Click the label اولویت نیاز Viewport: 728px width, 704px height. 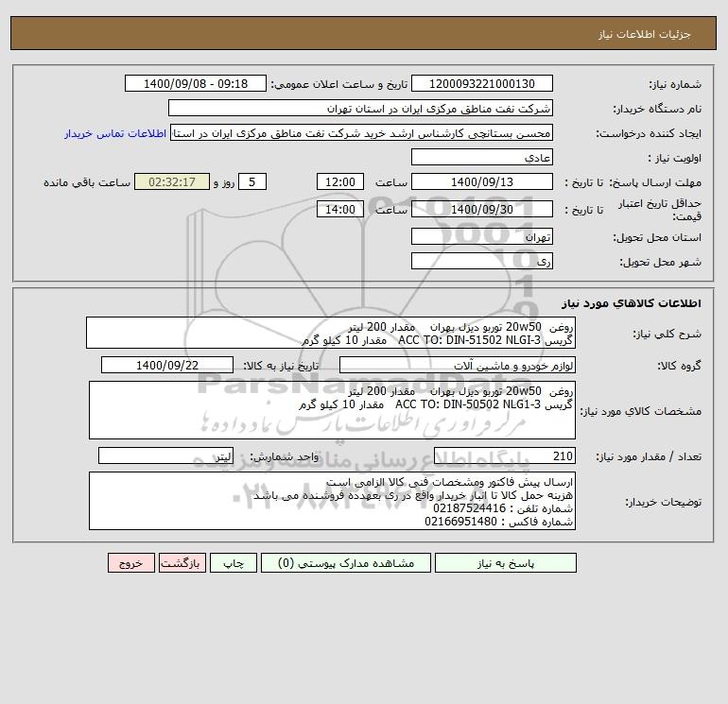click(675, 158)
